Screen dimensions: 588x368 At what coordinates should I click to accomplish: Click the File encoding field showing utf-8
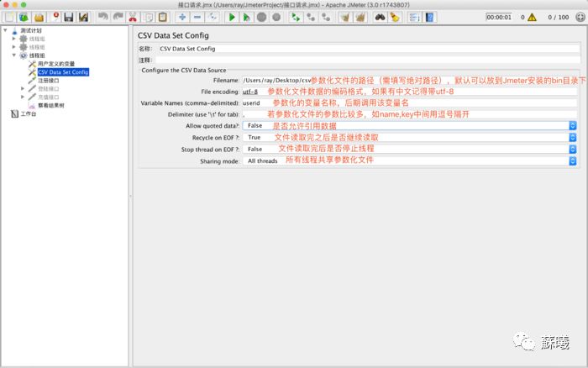410,92
